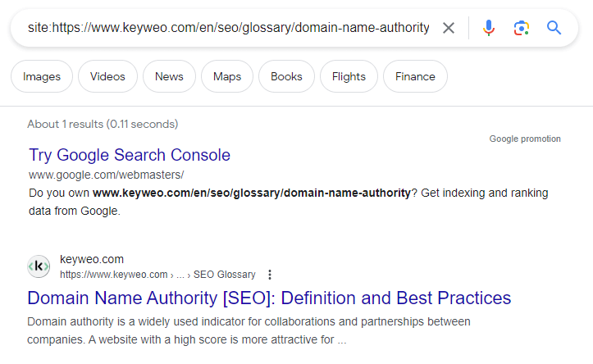Switch to the Books filter
593x364 pixels.
pyautogui.click(x=286, y=76)
